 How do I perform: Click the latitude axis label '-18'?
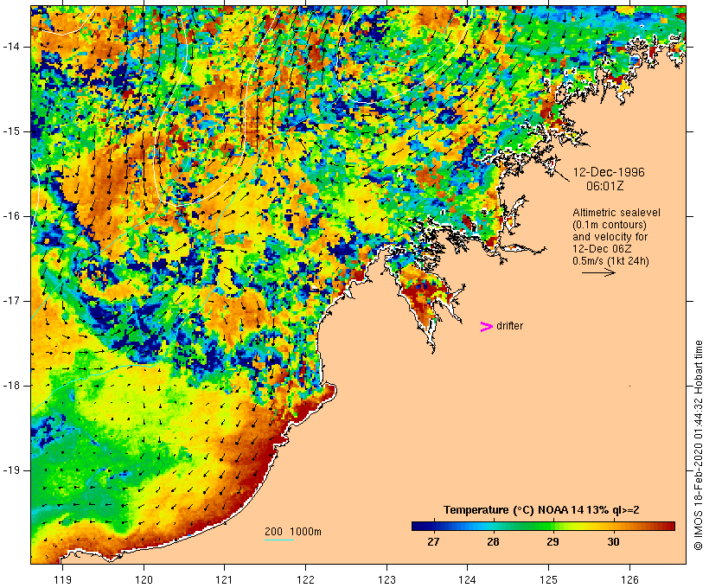10,386
